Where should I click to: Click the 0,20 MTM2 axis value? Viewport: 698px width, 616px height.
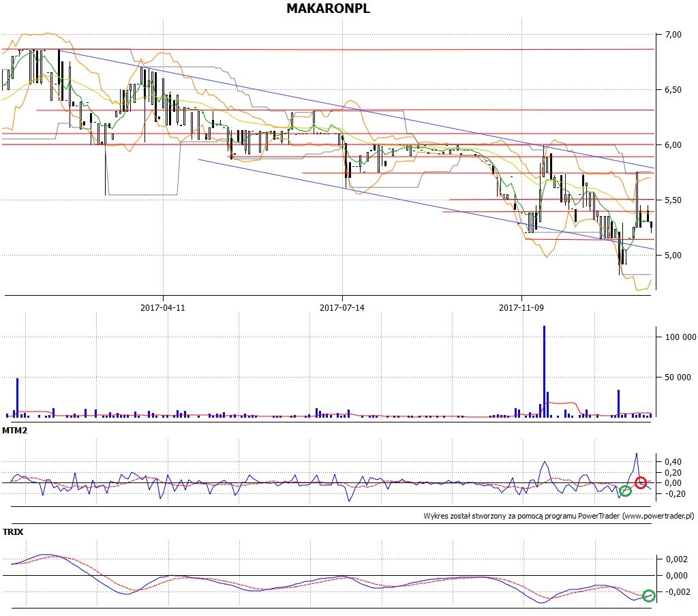673,473
